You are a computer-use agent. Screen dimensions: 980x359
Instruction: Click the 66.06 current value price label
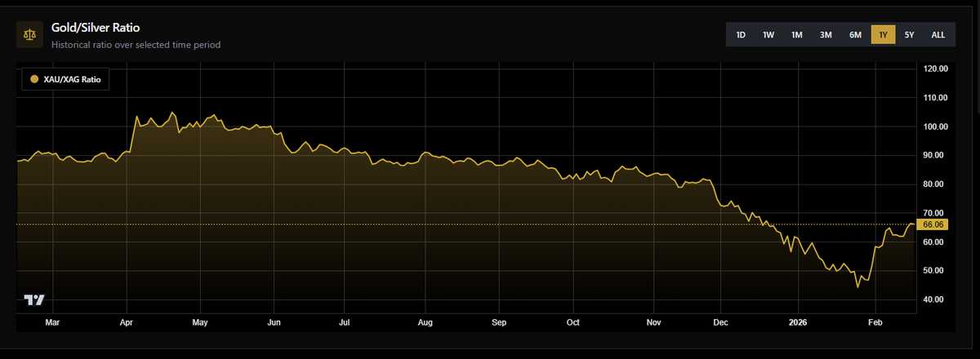click(x=933, y=224)
